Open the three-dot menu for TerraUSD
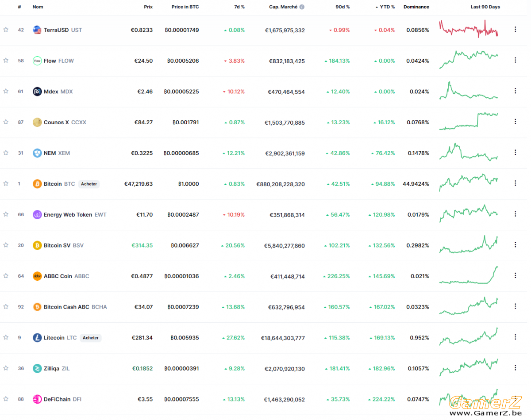 (x=515, y=29)
